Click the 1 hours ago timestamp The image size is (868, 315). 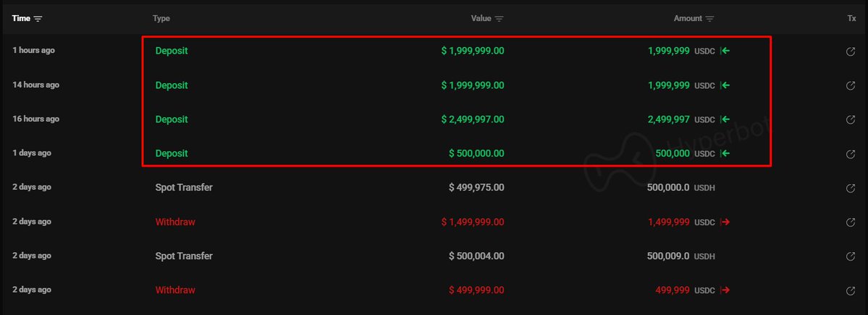click(34, 51)
